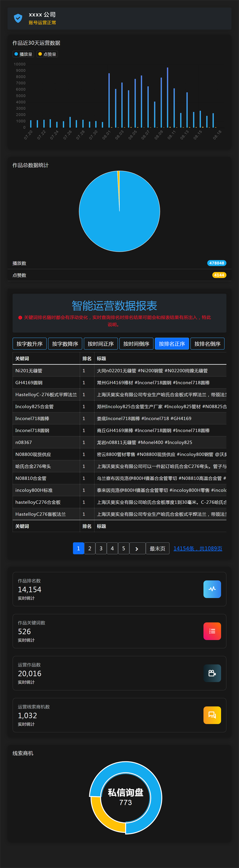Click the yellow chat icon for 运营线索商机数
The image size is (239, 868).
click(x=212, y=715)
